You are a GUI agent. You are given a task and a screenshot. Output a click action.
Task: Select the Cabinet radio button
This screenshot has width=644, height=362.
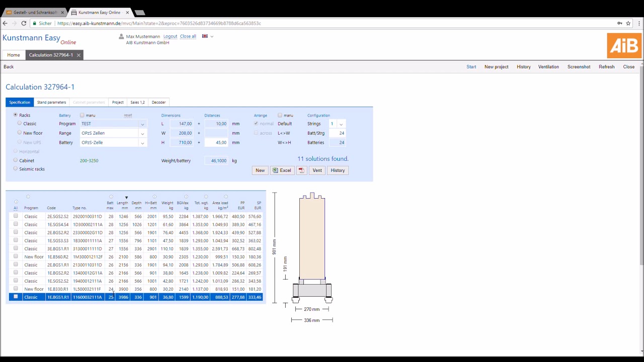pos(16,160)
